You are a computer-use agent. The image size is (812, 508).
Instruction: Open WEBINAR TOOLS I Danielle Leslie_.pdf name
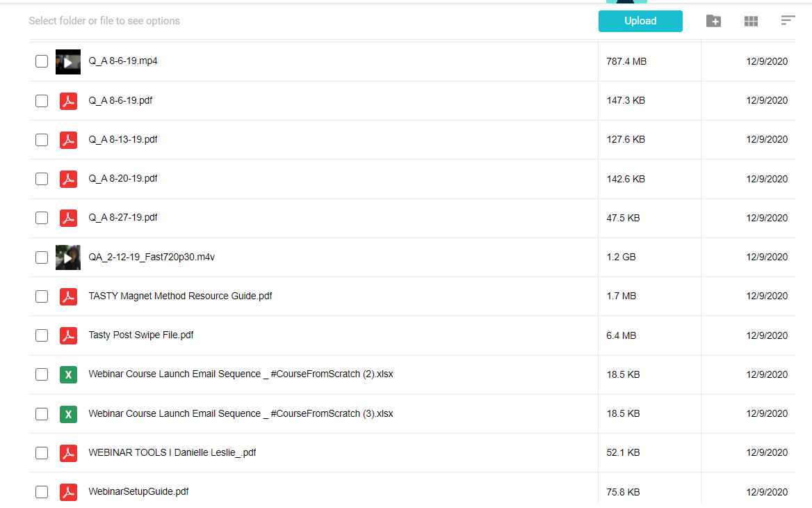172,452
